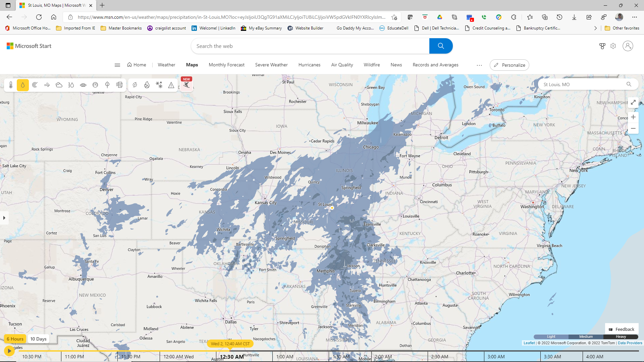Open a new browser tab
The width and height of the screenshot is (644, 362).
click(x=102, y=5)
